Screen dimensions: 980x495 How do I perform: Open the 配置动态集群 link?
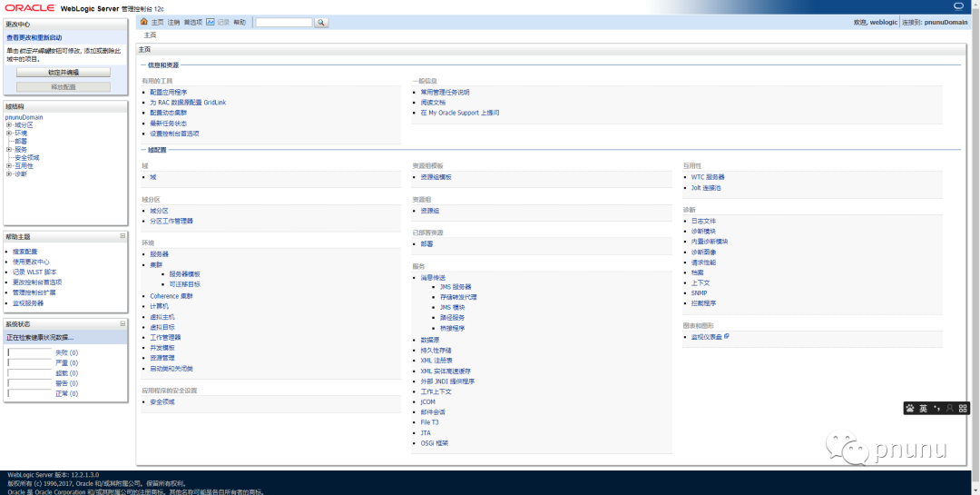coord(168,113)
